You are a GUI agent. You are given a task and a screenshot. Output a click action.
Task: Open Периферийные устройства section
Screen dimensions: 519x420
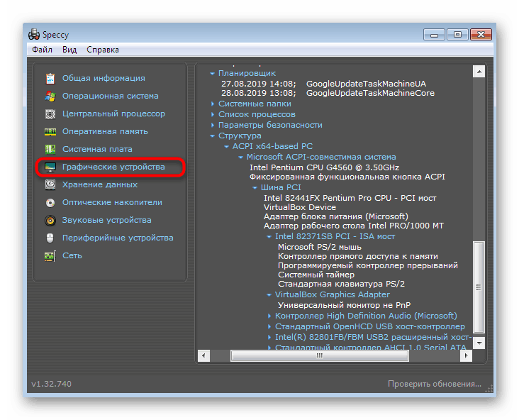[118, 238]
